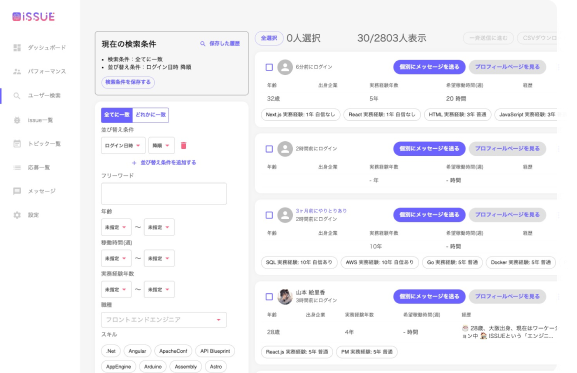Open パフォーマンス from the sidebar icon

coord(17,71)
